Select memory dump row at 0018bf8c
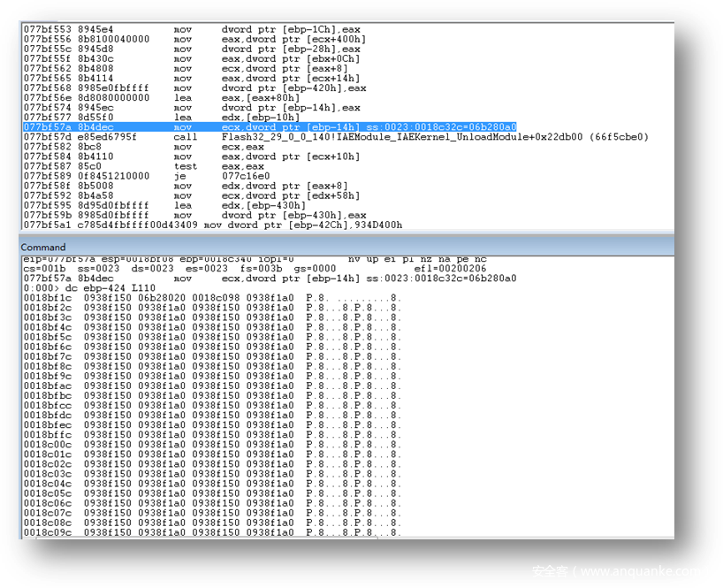Screen dimensions: 723x588 pyautogui.click(x=212, y=366)
